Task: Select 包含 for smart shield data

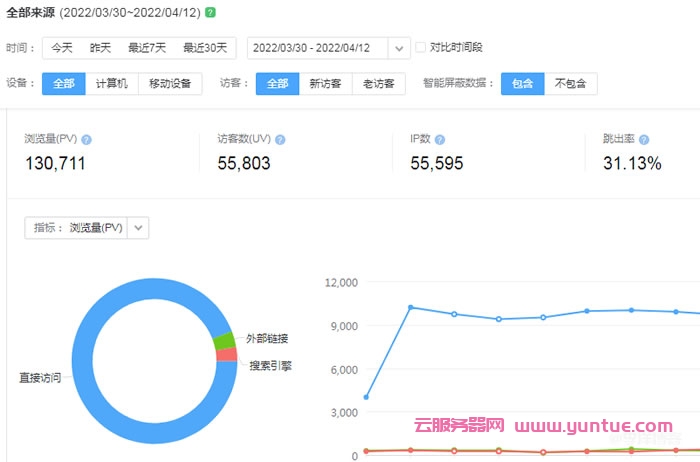Action: (x=522, y=84)
